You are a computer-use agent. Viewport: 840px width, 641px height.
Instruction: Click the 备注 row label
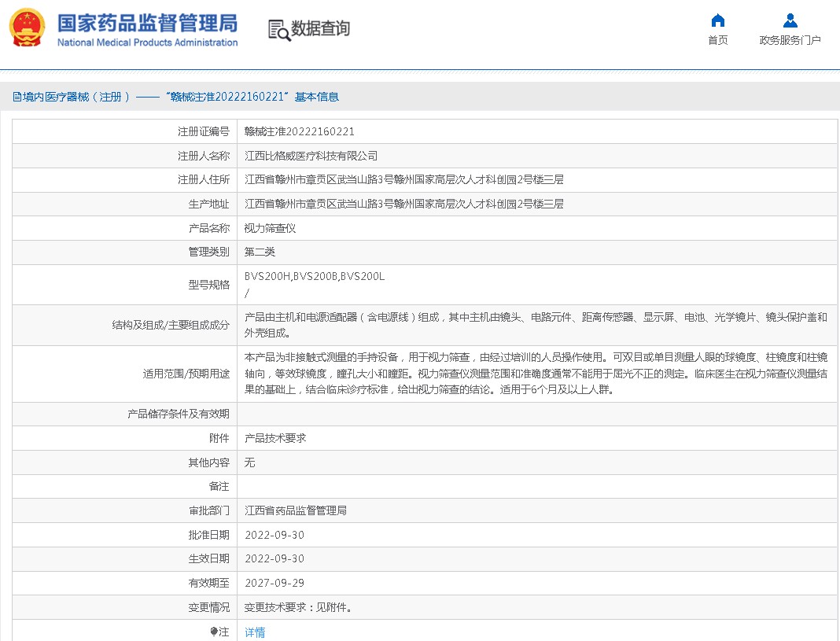click(219, 486)
